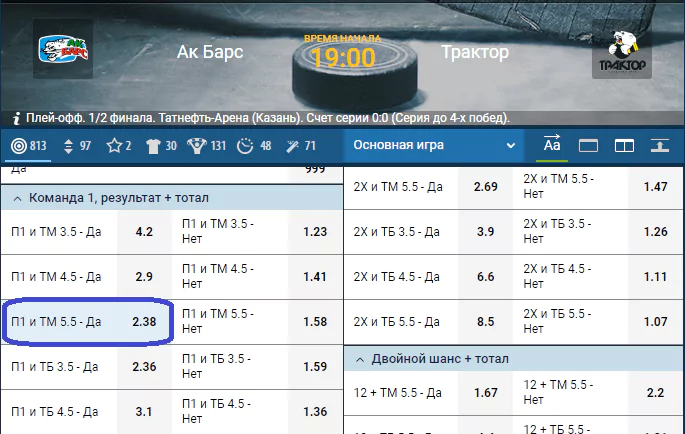
Task: Click the Ак Барс team logo
Action: 63,49
